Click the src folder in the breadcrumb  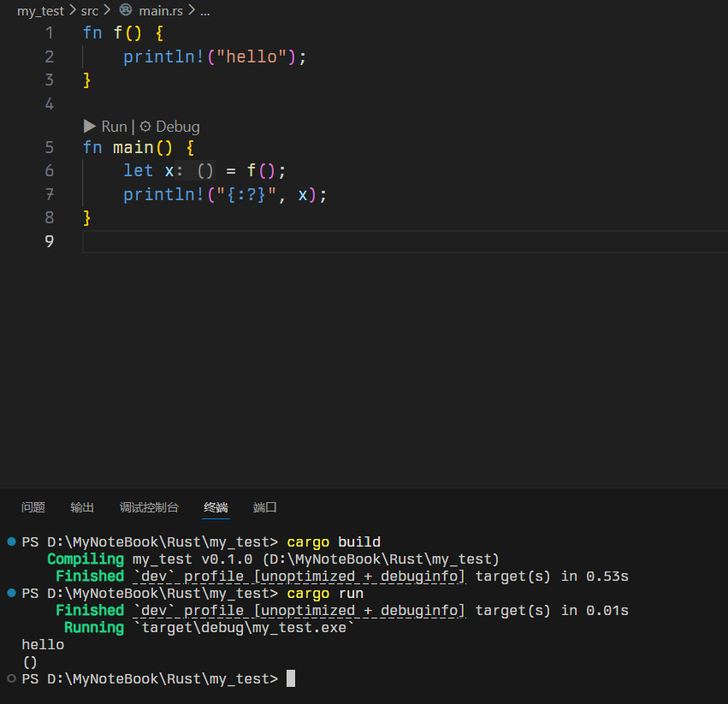(90, 11)
